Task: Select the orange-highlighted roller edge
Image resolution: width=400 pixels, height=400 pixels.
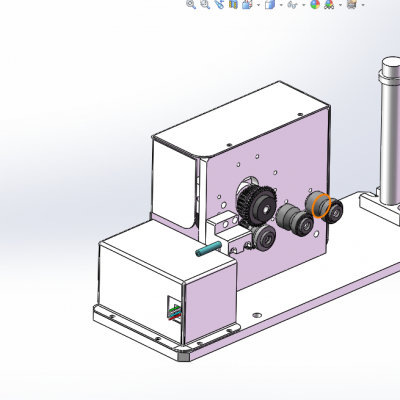Action: pos(322,206)
